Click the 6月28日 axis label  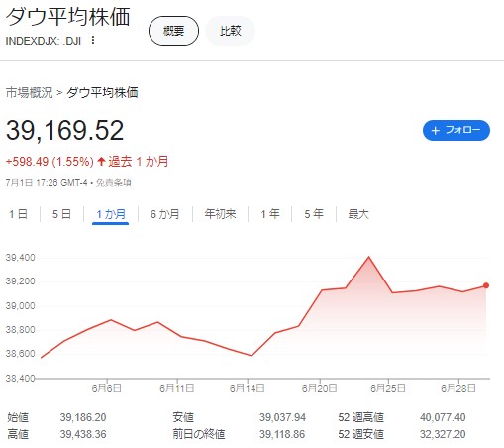(458, 388)
